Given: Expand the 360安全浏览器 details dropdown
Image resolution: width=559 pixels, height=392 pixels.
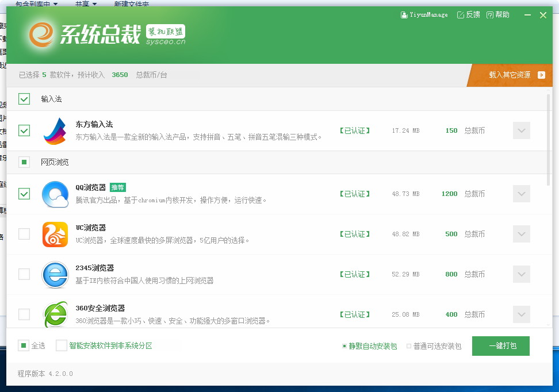Looking at the screenshot, I should [521, 314].
